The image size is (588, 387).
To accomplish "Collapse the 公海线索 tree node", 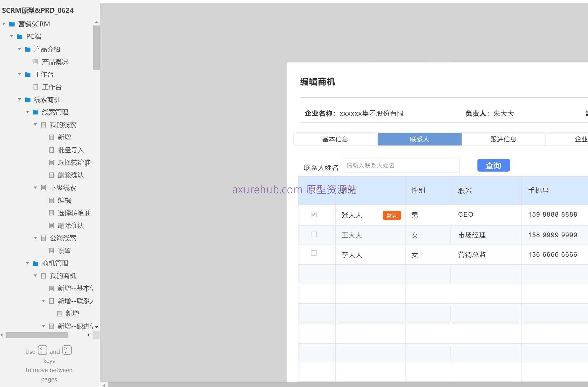I will [35, 238].
